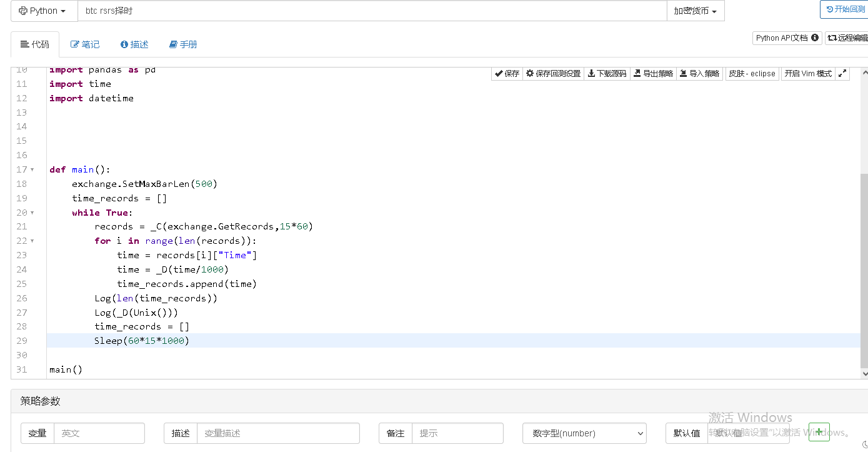Click the export strategy button
This screenshot has height=452, width=868.
(x=653, y=74)
